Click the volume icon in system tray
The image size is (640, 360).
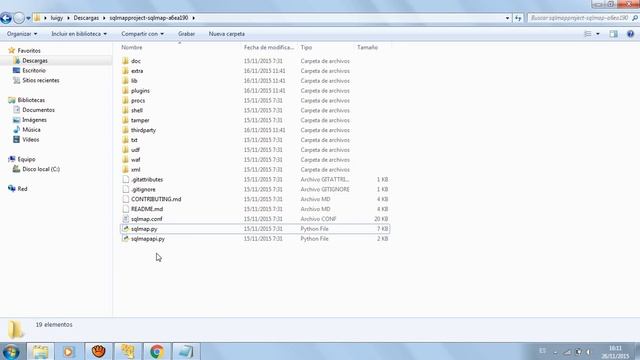588,352
